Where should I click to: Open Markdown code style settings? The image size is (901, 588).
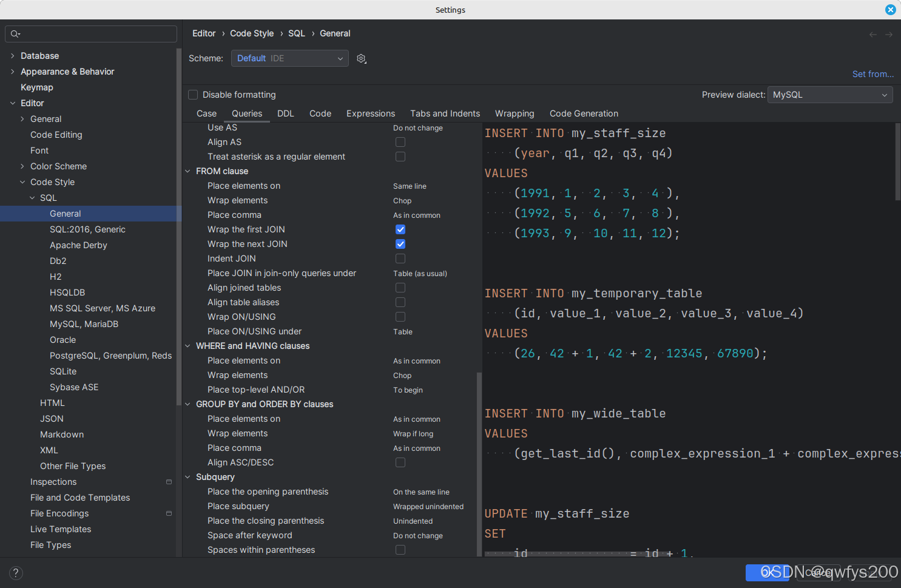(62, 434)
